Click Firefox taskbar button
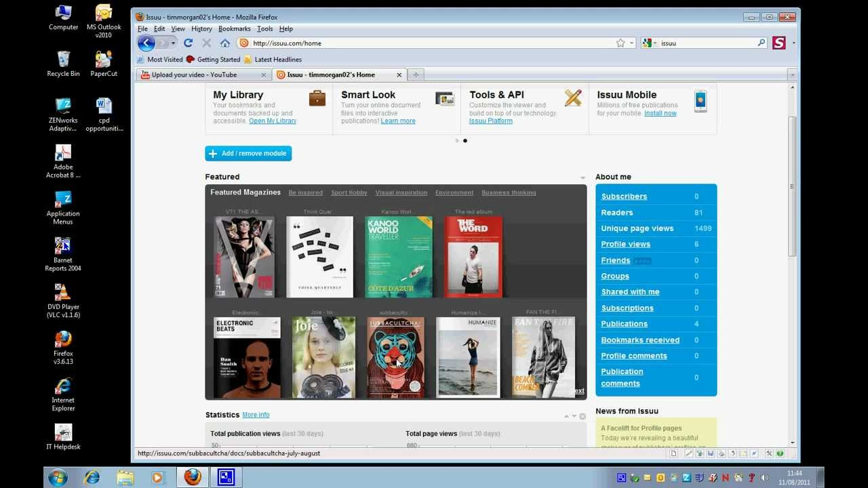Image resolution: width=868 pixels, height=488 pixels. point(193,477)
